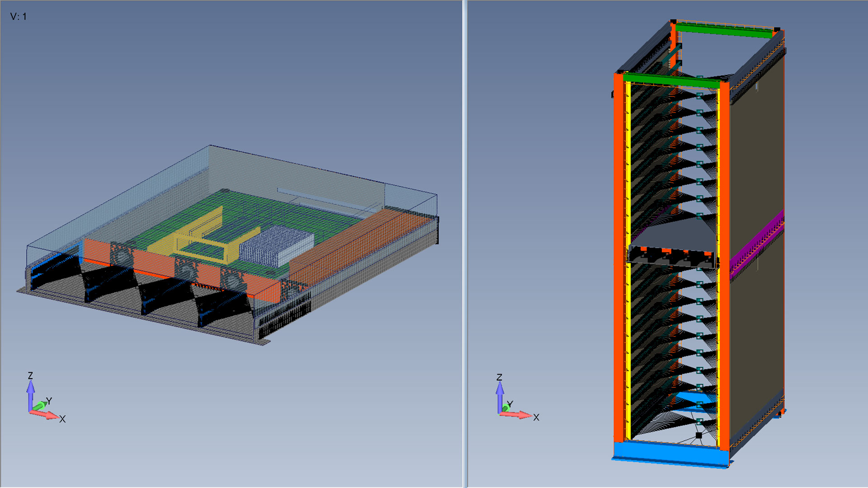Click the Y axis arrow in server viewport triad
The height and width of the screenshot is (488, 868).
(40, 406)
